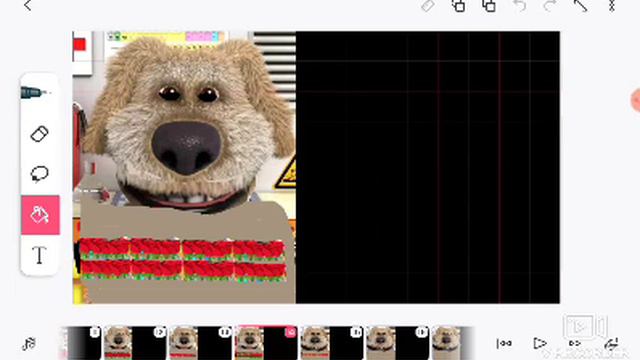This screenshot has height=360, width=640.
Task: Select the pink-highlighted current frame thumbnail
Action: 266,343
